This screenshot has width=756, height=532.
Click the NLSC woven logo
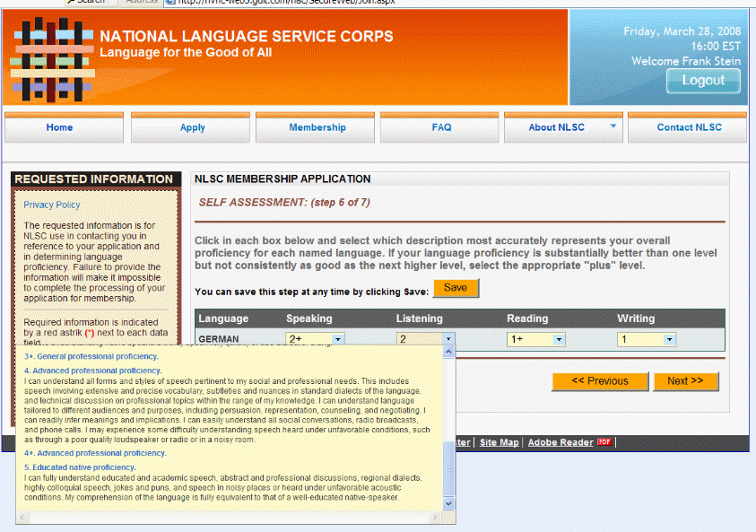52,59
